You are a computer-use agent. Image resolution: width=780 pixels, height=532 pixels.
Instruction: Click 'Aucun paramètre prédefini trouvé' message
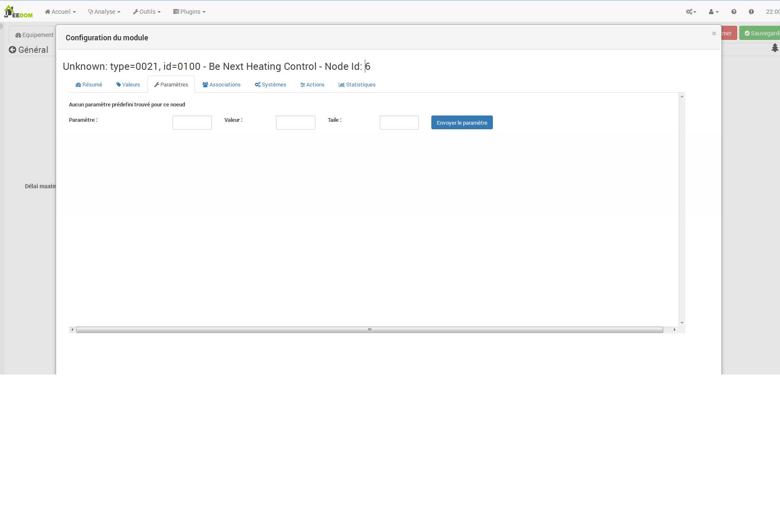[x=127, y=105]
